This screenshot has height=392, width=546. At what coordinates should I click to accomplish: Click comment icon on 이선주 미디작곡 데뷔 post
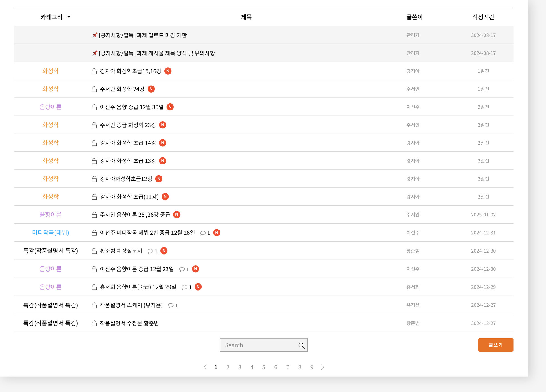[x=203, y=233]
